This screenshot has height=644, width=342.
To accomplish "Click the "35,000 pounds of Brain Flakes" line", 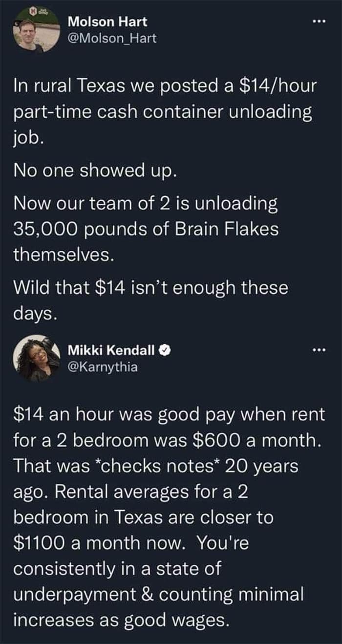I will point(146,228).
